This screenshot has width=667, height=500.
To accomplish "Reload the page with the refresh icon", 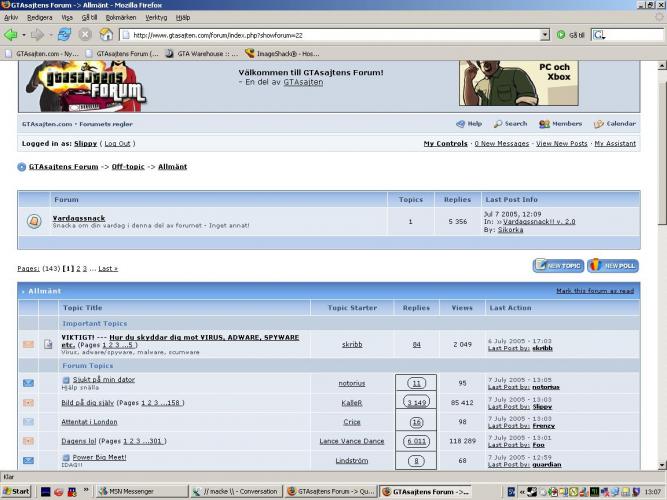I will [x=65, y=35].
